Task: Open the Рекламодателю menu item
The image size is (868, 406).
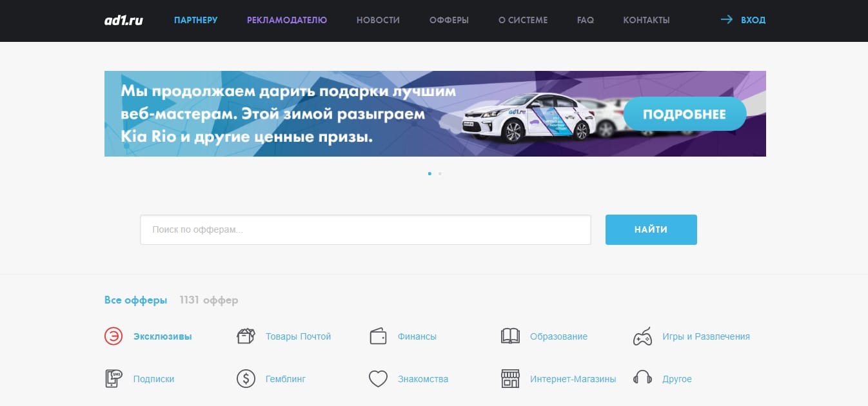Action: click(287, 20)
